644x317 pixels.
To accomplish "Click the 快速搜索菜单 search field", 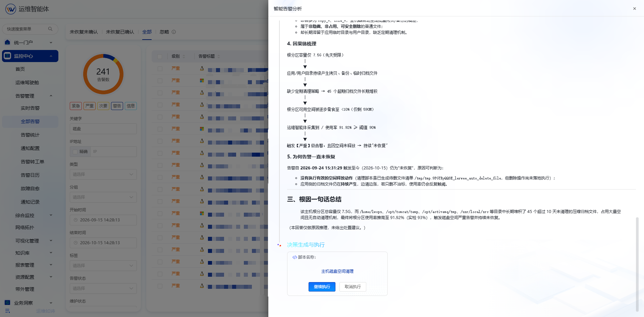I will [30, 29].
